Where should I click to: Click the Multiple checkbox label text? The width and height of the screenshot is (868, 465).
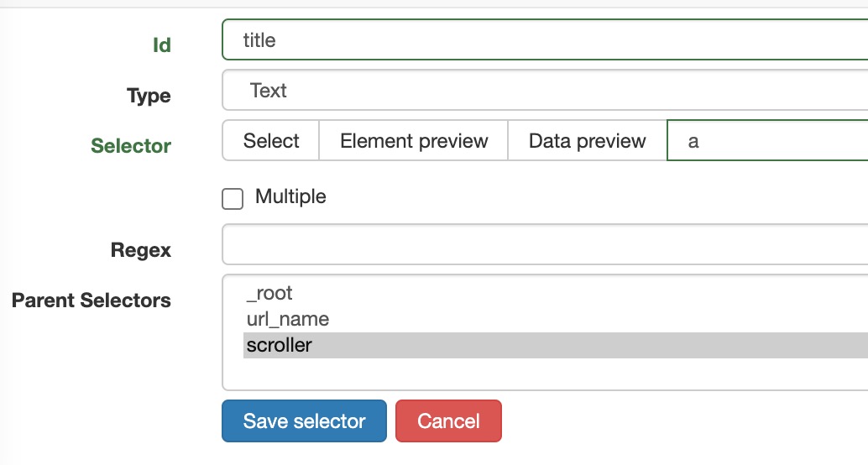[x=290, y=197]
